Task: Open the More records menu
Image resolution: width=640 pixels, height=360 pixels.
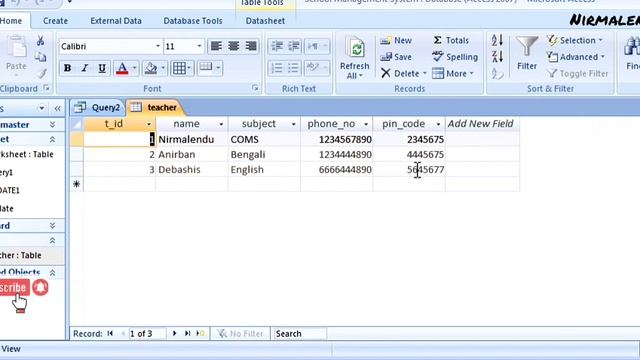Action: 453,73
